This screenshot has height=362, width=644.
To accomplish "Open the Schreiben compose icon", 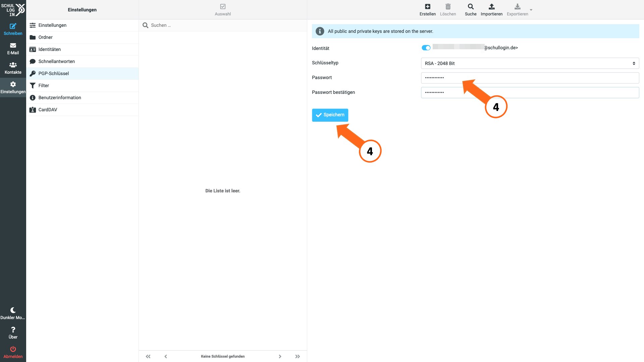I will click(13, 26).
